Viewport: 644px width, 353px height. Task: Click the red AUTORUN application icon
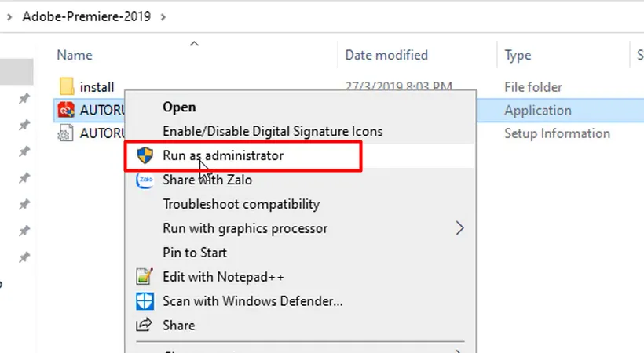pyautogui.click(x=67, y=110)
